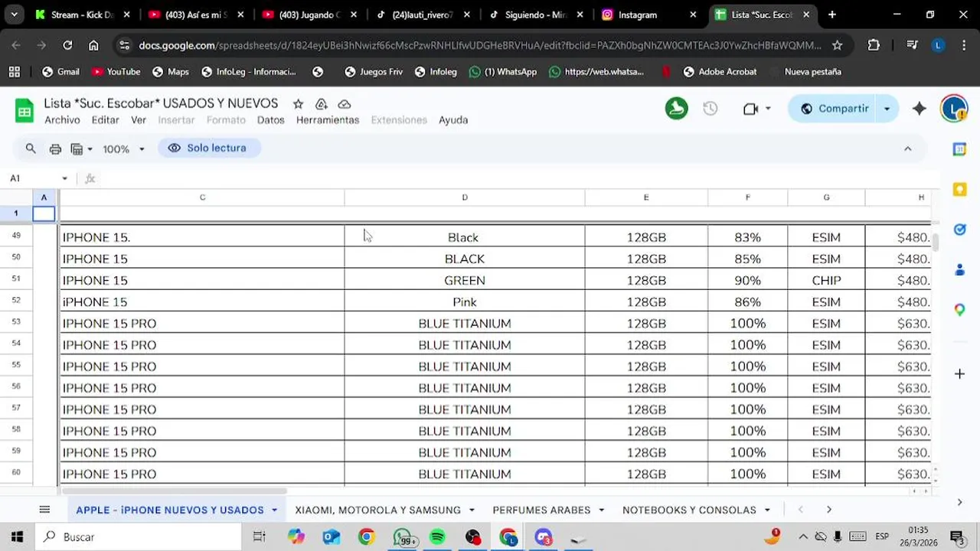Open the Editar menu
The width and height of the screenshot is (980, 551).
point(105,120)
